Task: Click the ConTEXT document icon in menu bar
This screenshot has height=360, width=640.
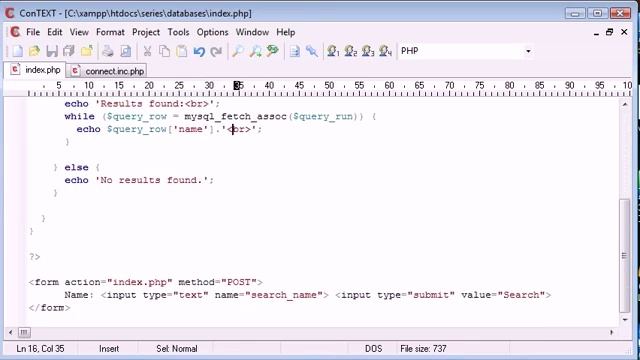Action: [15, 32]
